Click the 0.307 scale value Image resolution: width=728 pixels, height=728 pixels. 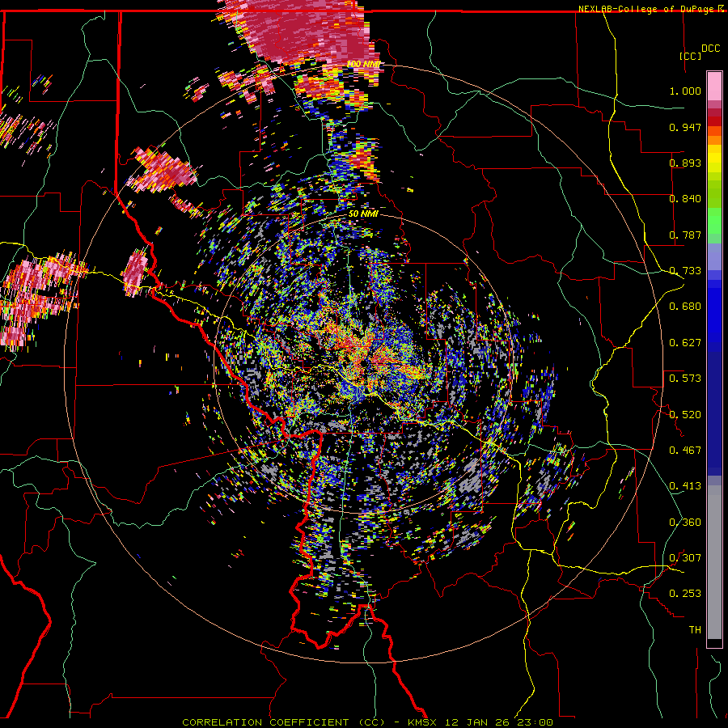[x=685, y=558]
